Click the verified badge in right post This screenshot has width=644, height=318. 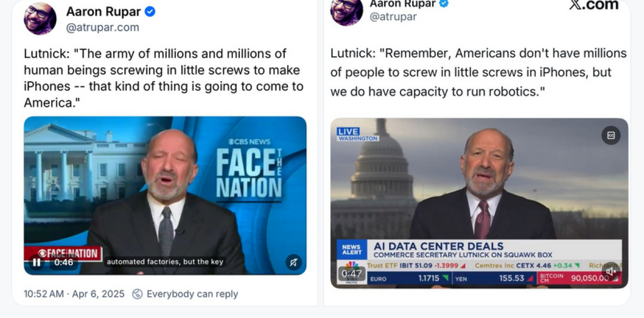[444, 4]
